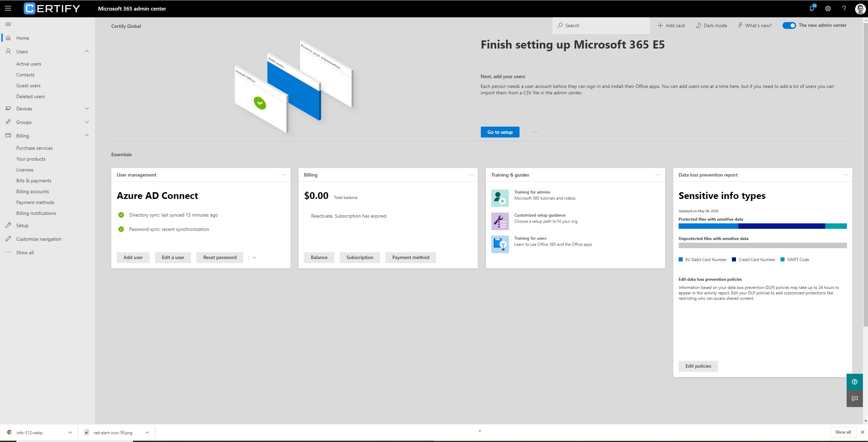Click the Payment method button

(x=411, y=257)
